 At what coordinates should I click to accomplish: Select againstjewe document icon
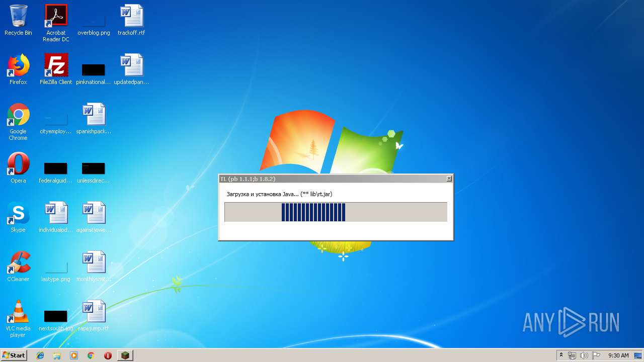coord(94,217)
